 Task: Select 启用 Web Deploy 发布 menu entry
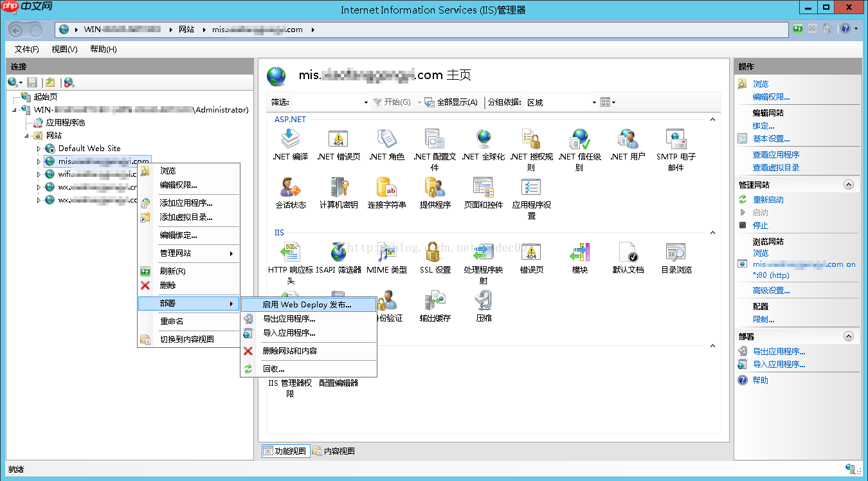click(x=307, y=304)
